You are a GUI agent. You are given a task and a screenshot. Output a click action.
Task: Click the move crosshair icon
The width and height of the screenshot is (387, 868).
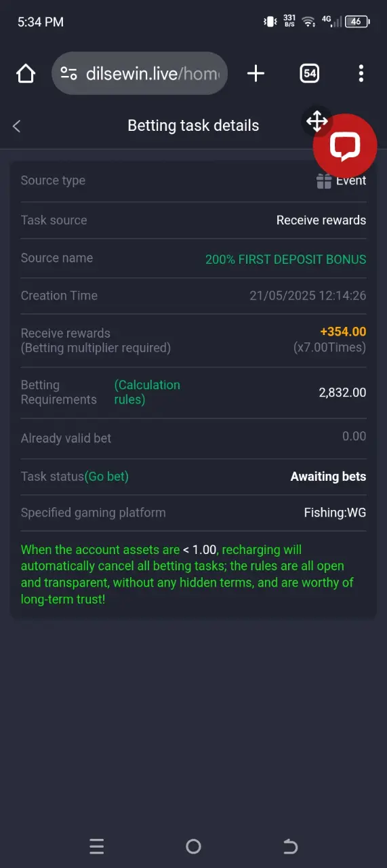pyautogui.click(x=317, y=122)
